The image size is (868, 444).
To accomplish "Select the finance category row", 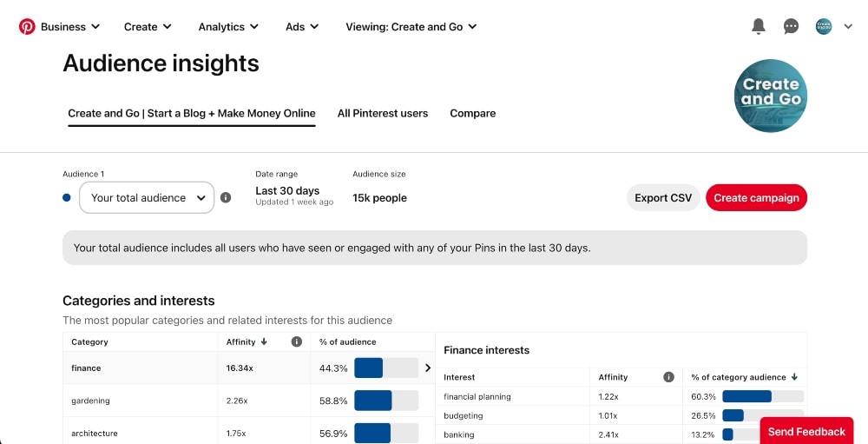I will tap(249, 368).
